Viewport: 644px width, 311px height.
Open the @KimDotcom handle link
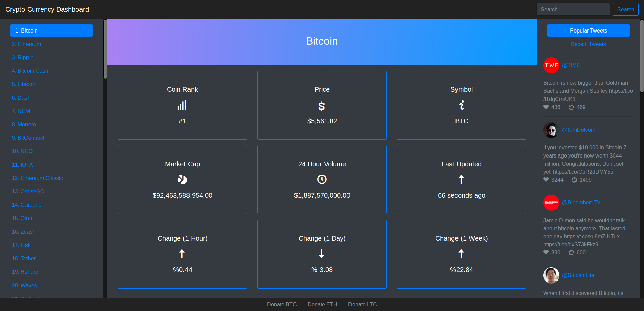[x=579, y=130]
